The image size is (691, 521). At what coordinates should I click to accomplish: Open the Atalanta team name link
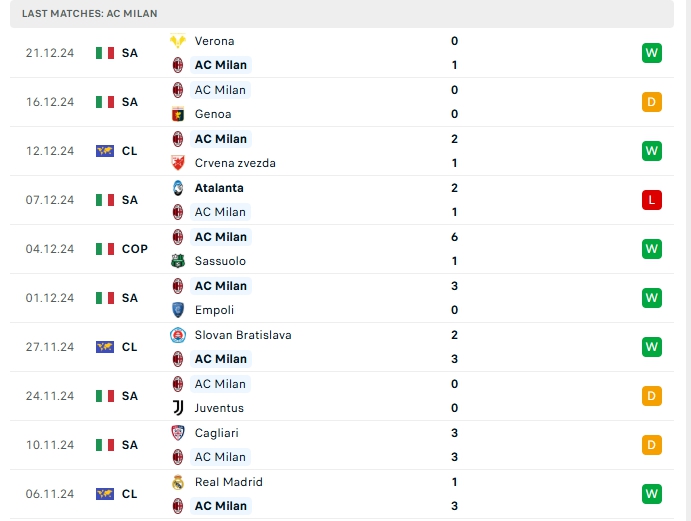click(219, 188)
